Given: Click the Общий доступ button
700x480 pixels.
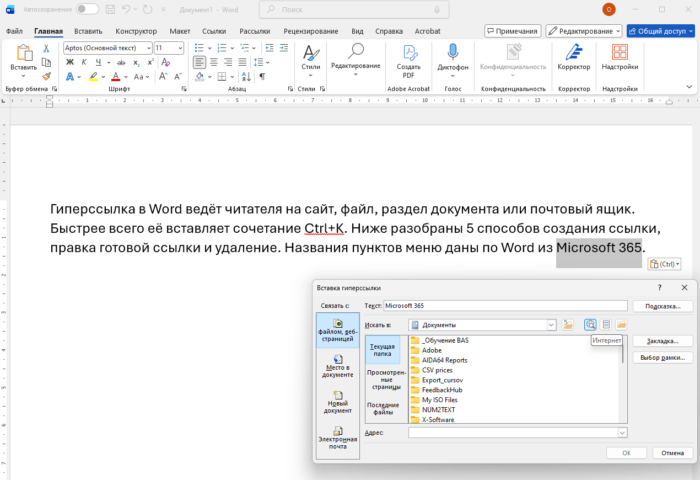Looking at the screenshot, I should (660, 31).
